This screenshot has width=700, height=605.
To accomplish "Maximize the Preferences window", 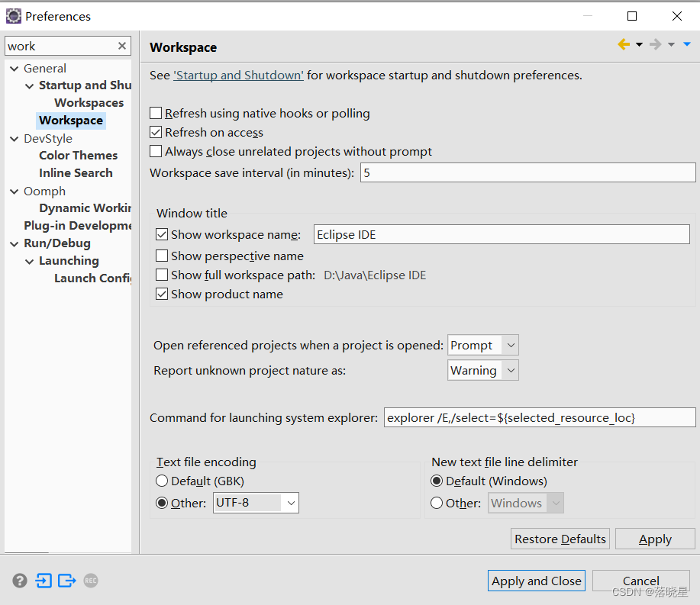I will 632,16.
